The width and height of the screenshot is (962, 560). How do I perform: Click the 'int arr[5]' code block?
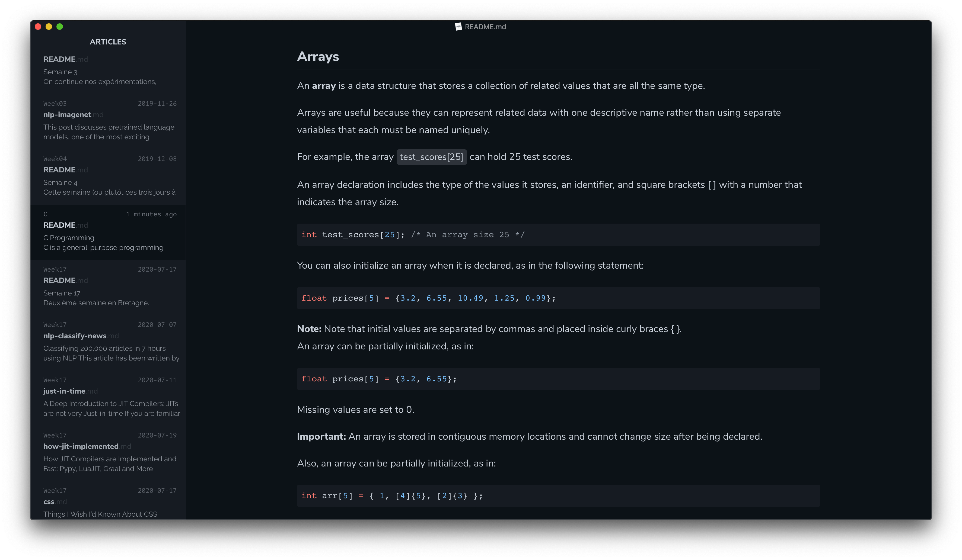558,495
